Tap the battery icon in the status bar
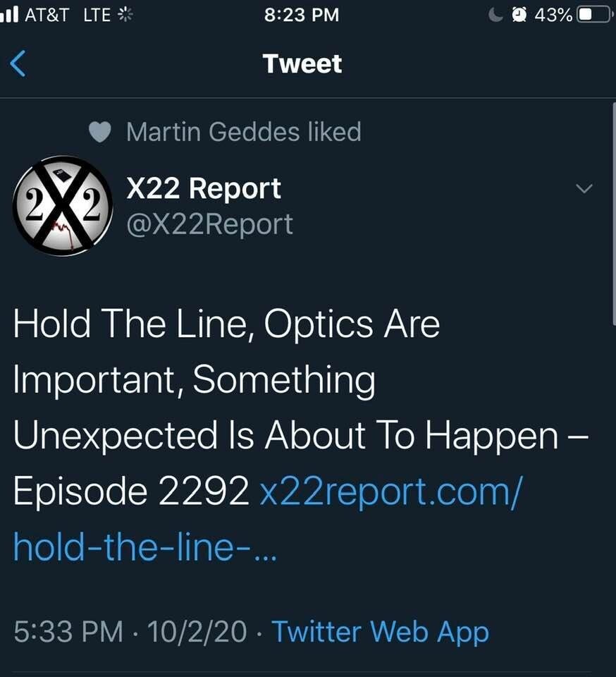 [593, 14]
